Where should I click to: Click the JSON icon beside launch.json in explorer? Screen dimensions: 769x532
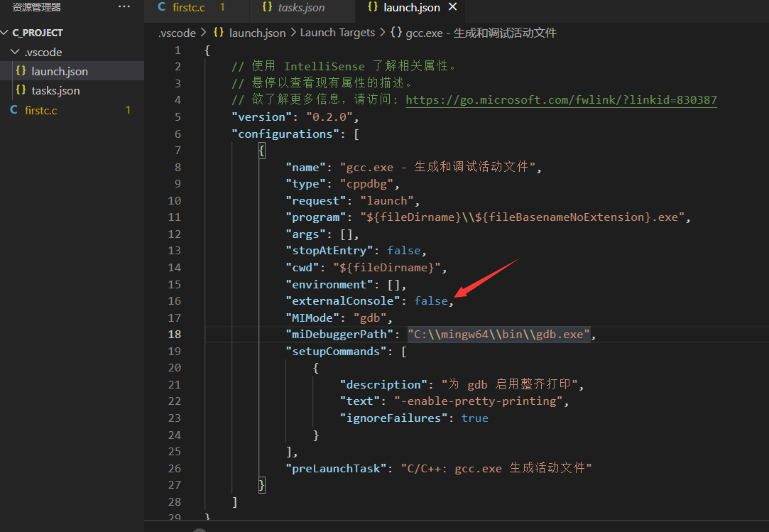(x=21, y=70)
